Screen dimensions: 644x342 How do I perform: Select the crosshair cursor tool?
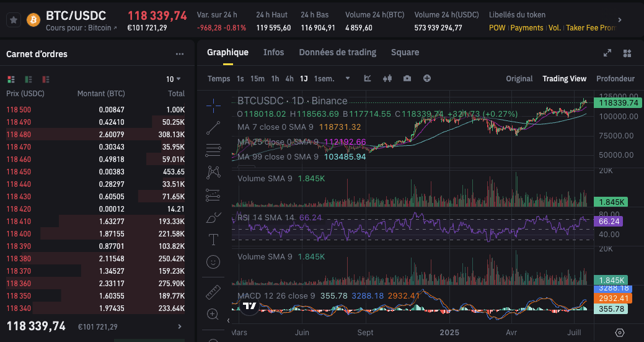213,106
